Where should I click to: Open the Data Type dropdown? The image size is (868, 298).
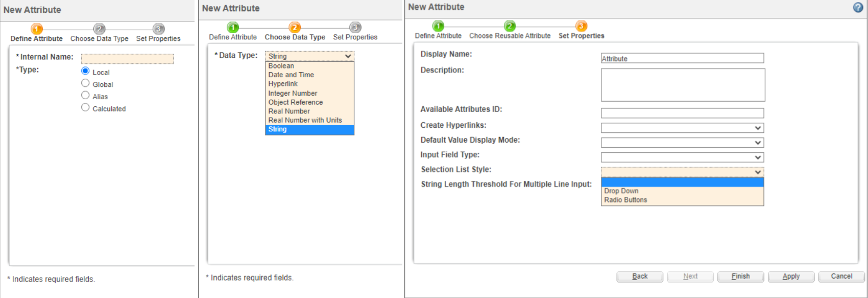[x=309, y=56]
